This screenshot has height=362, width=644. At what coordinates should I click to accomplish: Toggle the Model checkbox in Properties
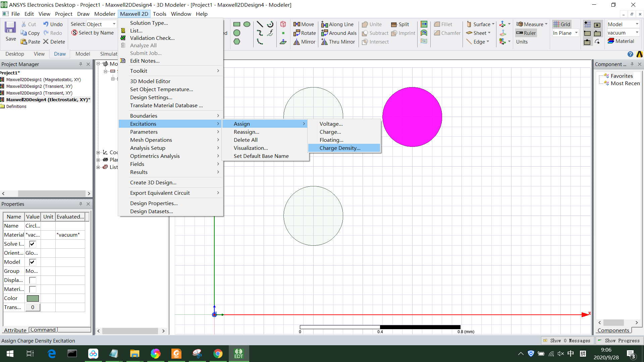point(32,262)
